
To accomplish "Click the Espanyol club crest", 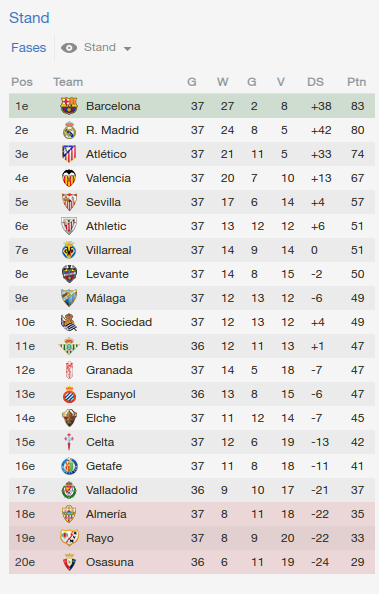I will coord(69,394).
